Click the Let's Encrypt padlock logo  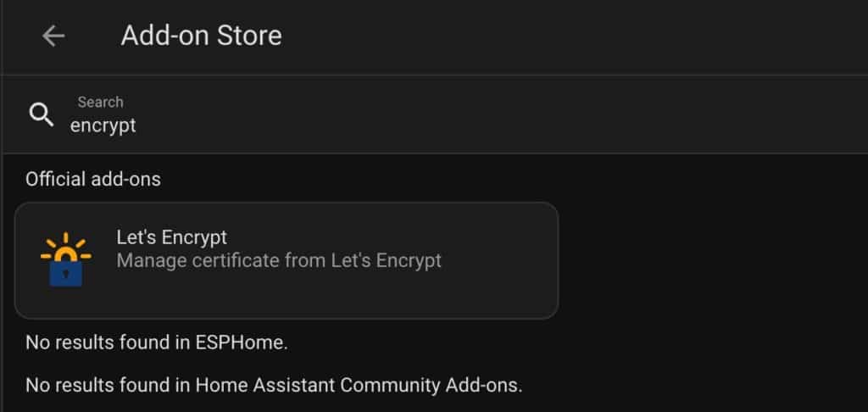(66, 259)
